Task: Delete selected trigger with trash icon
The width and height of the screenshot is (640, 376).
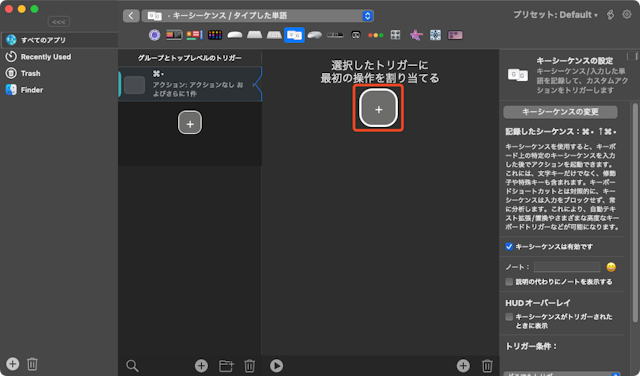Action: pos(250,366)
